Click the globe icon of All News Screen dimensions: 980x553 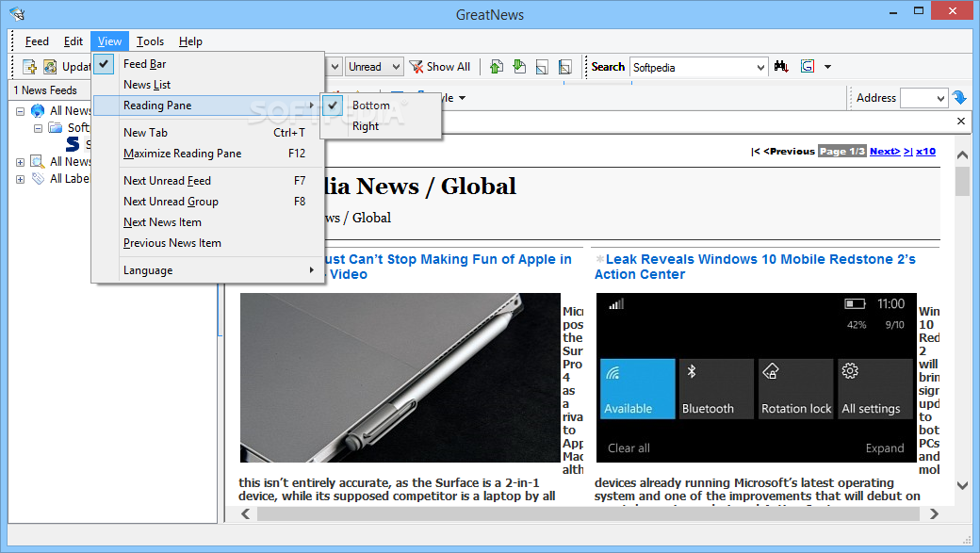[x=38, y=110]
